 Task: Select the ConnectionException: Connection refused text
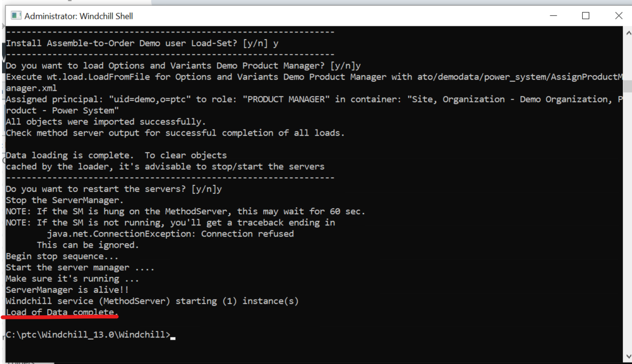[x=171, y=234]
